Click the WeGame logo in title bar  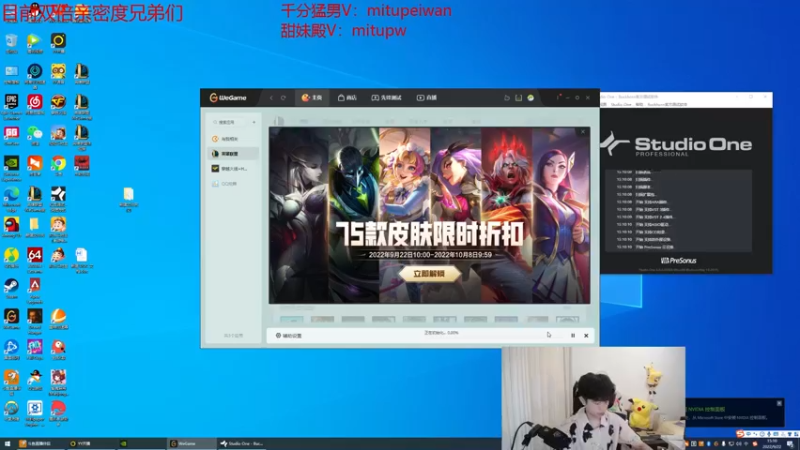228,97
